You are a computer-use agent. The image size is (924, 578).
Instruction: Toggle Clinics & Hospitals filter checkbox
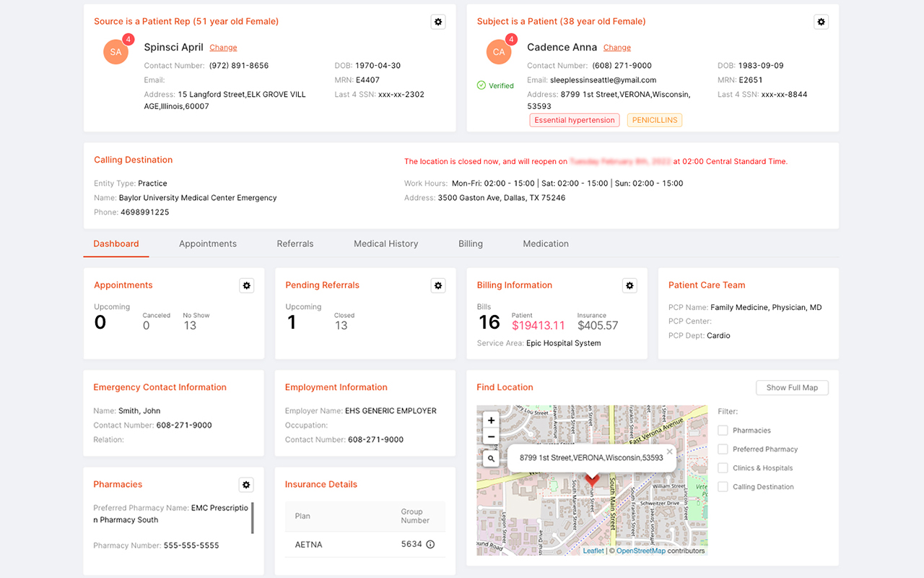(x=723, y=468)
